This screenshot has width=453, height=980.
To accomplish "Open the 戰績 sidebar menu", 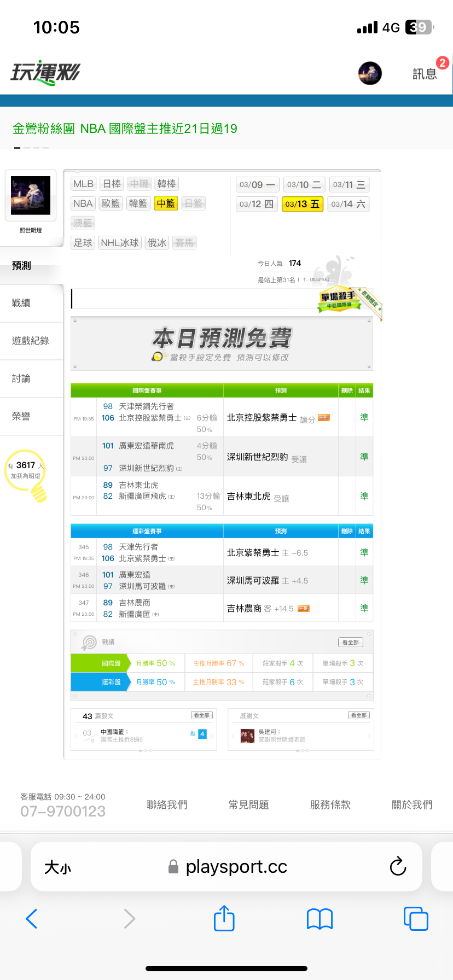I will (x=32, y=303).
